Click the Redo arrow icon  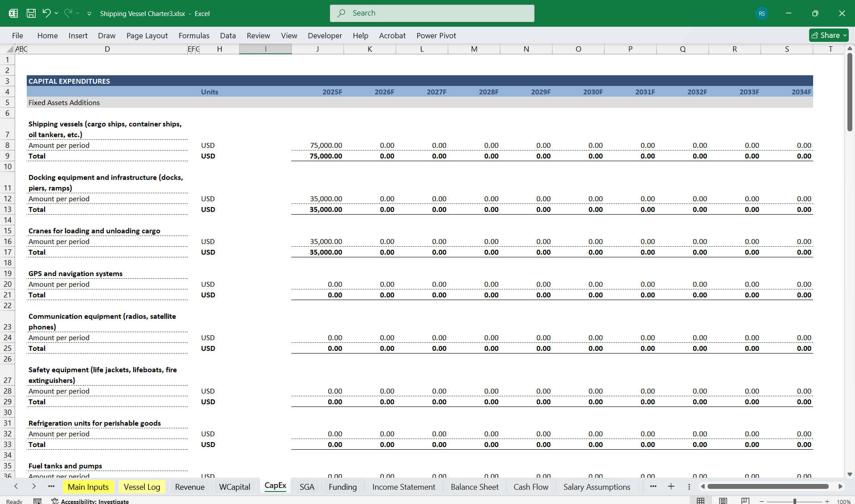point(68,13)
